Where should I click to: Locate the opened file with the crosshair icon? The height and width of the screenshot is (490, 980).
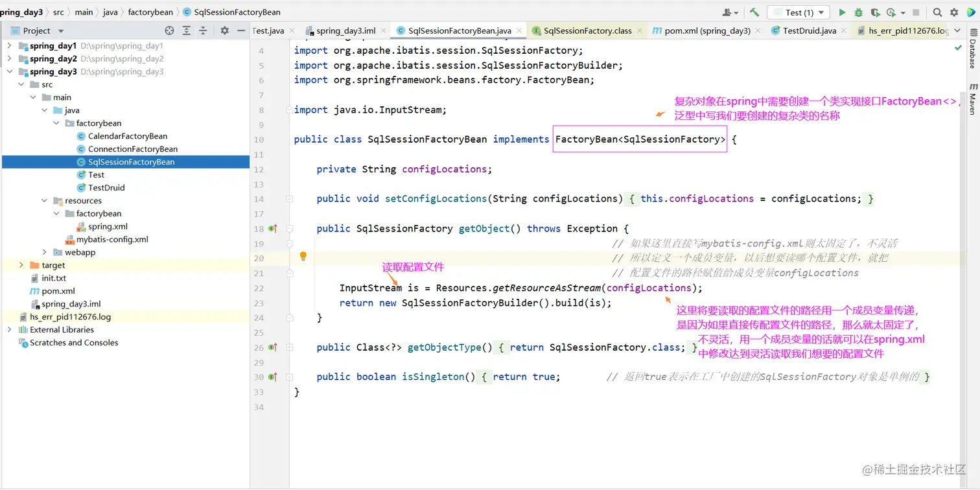169,30
